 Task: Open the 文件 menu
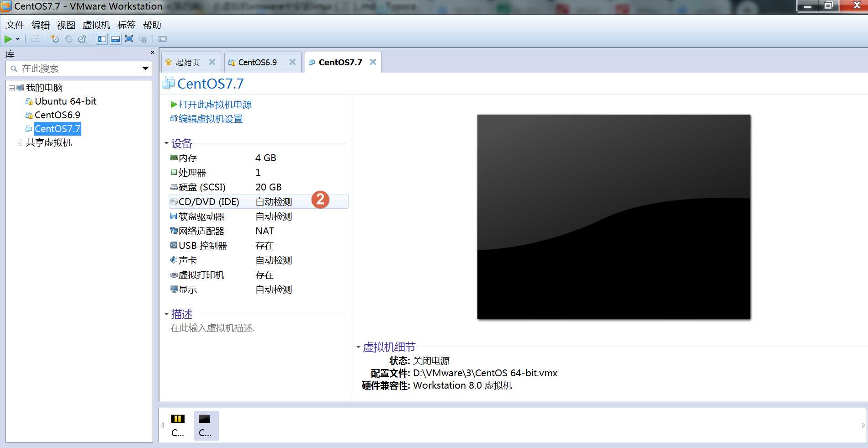[15, 25]
